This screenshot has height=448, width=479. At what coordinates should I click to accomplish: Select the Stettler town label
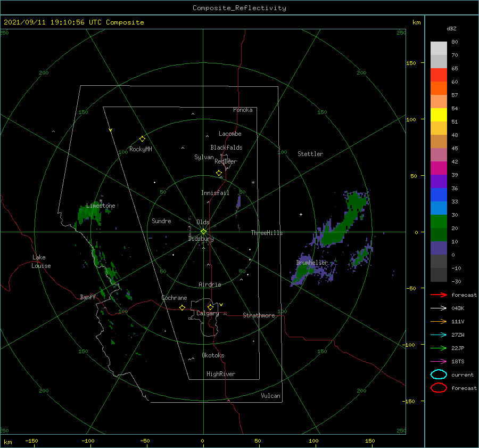click(310, 154)
